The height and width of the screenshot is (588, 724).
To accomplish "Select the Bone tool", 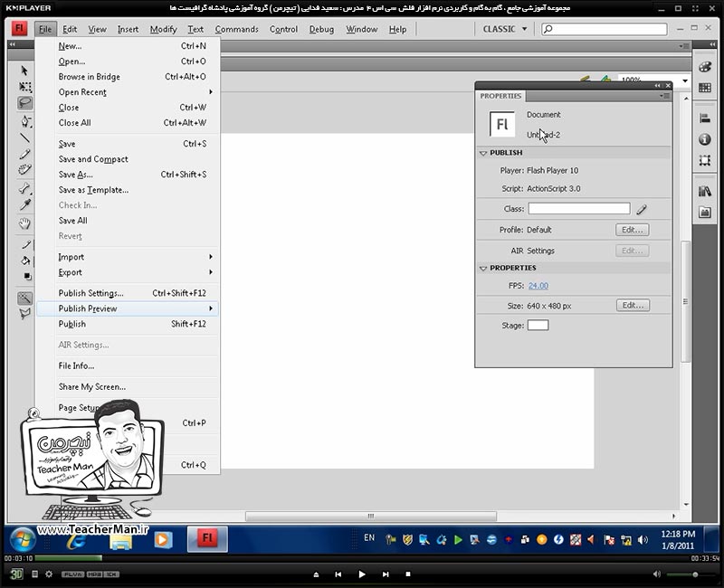I will click(25, 188).
